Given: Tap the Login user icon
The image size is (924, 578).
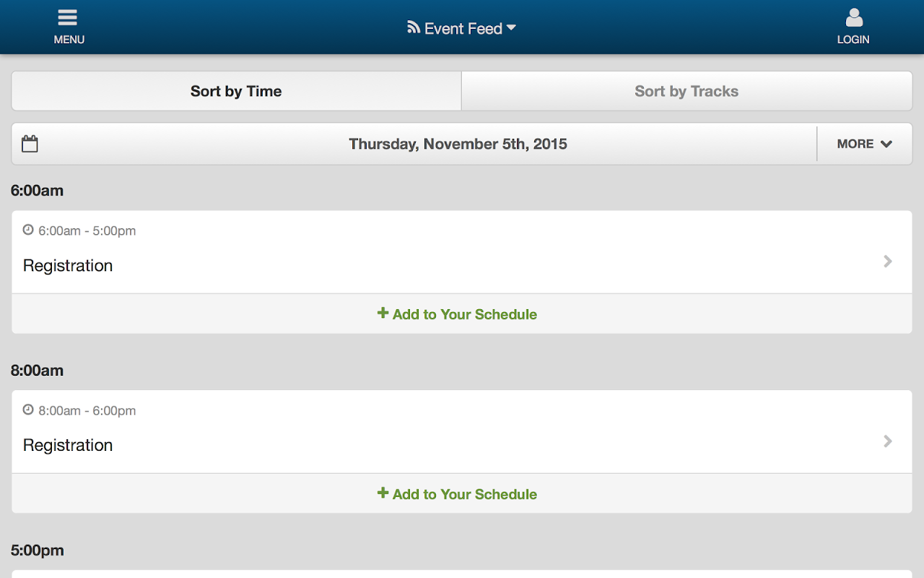Looking at the screenshot, I should (853, 19).
